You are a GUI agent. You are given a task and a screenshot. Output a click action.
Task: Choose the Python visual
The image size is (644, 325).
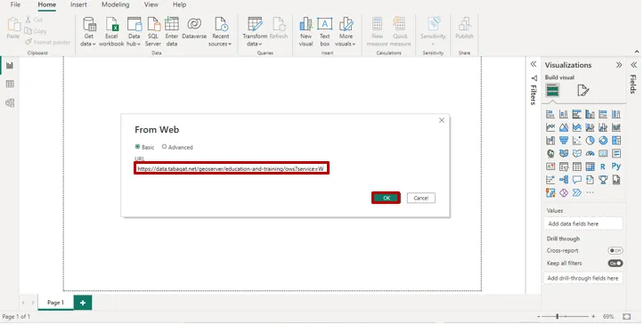click(616, 167)
